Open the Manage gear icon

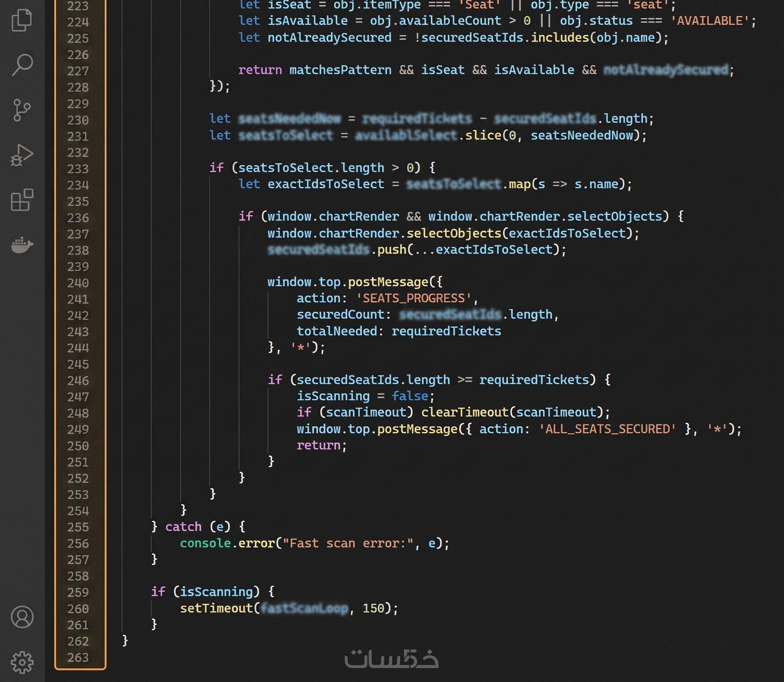pos(22,662)
